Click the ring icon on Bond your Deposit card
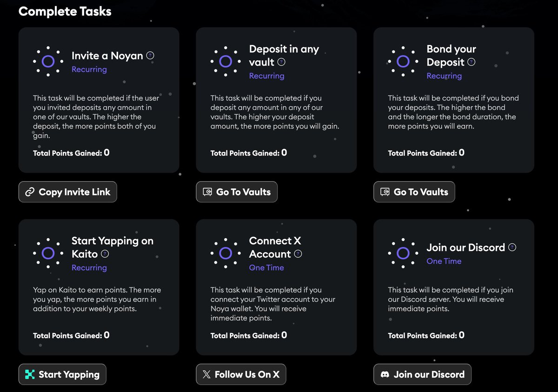558x392 pixels. point(403,61)
